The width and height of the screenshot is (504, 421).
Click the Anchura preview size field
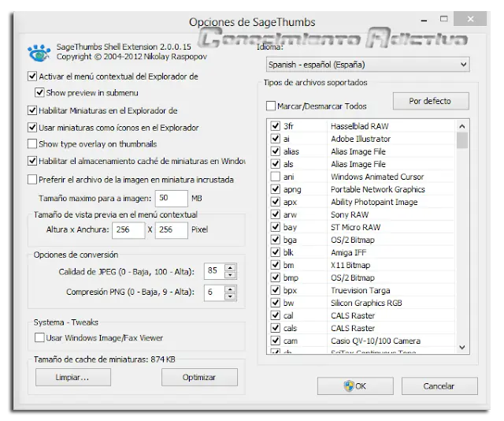[172, 229]
